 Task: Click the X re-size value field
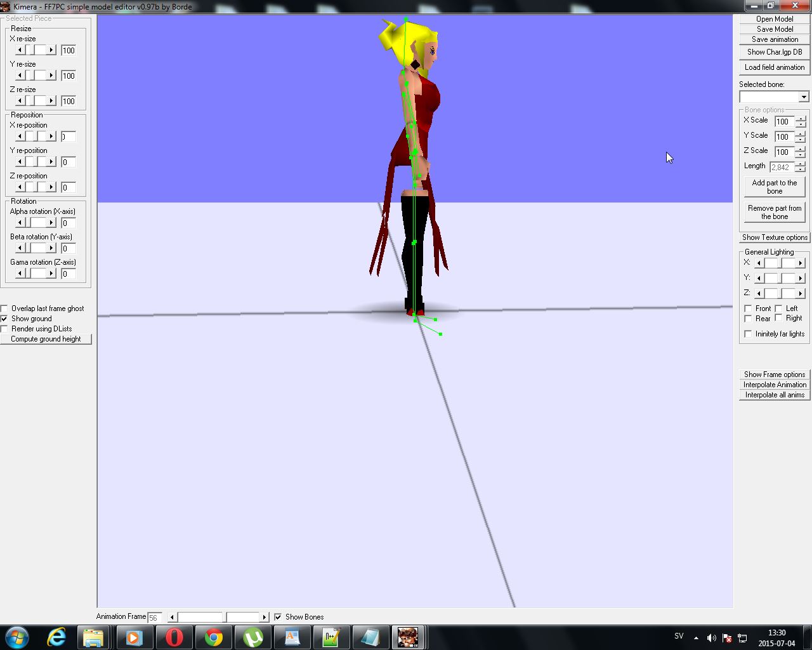click(69, 50)
